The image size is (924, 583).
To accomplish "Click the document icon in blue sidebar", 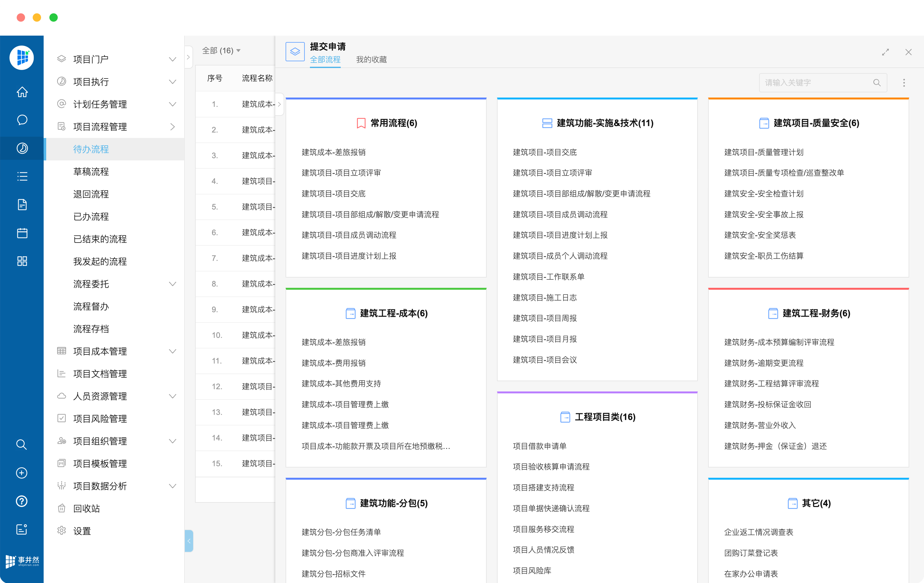I will (x=22, y=205).
